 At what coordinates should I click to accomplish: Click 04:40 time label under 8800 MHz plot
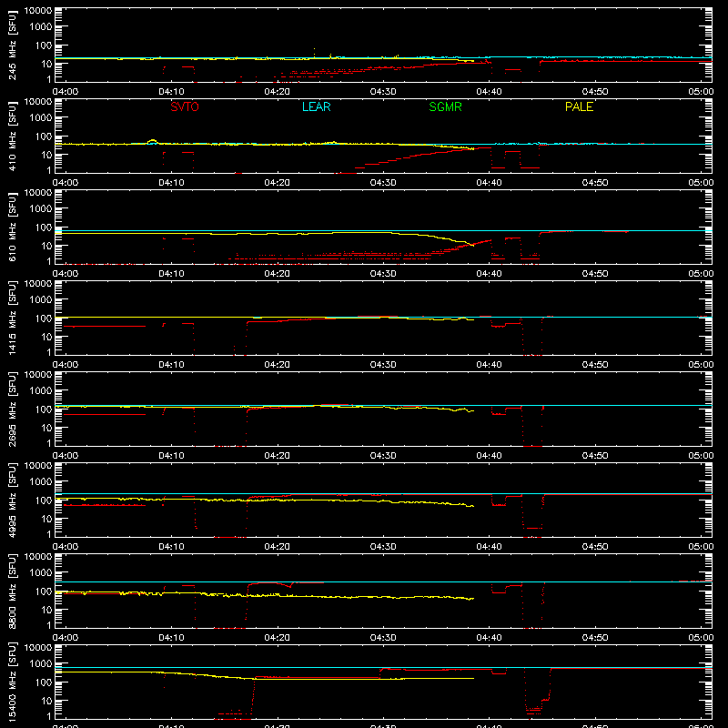[x=489, y=638]
